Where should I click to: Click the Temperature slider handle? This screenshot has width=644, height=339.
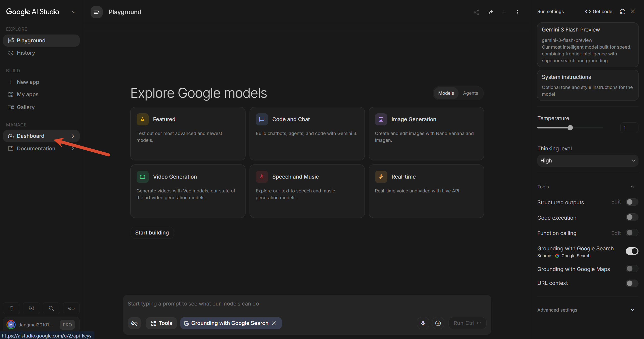pos(570,128)
